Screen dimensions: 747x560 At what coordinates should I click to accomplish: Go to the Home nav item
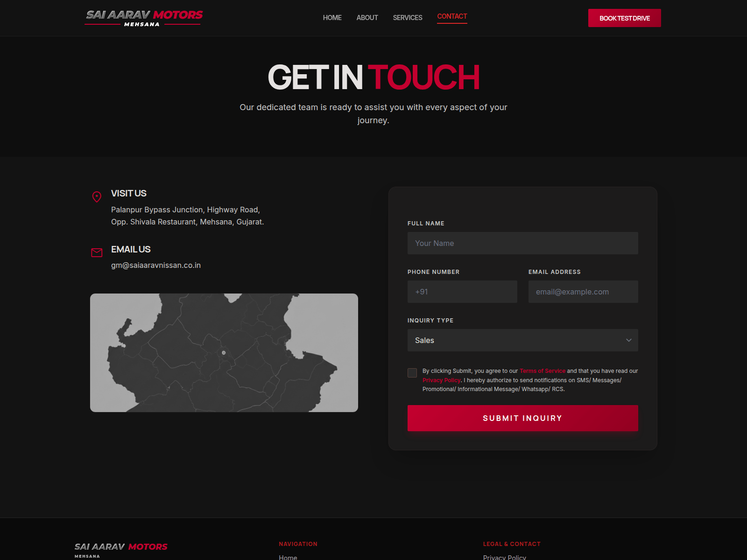pos(332,18)
